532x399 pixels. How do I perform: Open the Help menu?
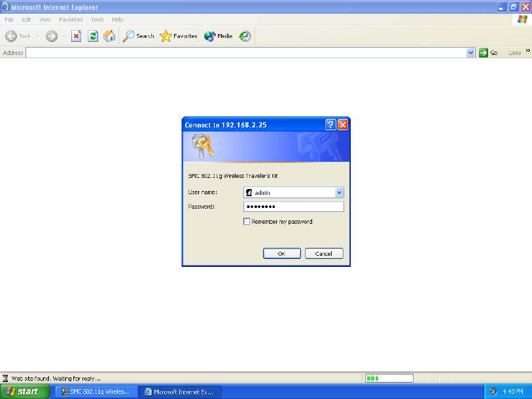pyautogui.click(x=118, y=20)
